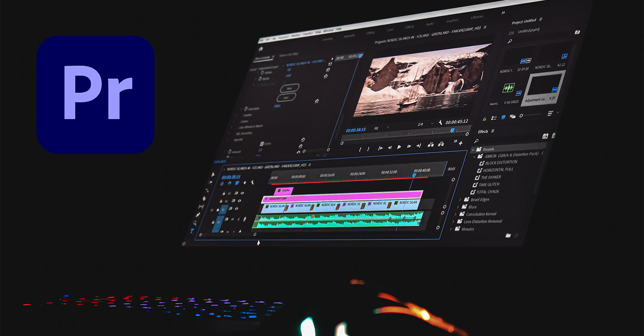Solo the audio track S button
The height and width of the screenshot is (336, 644).
tap(238, 219)
